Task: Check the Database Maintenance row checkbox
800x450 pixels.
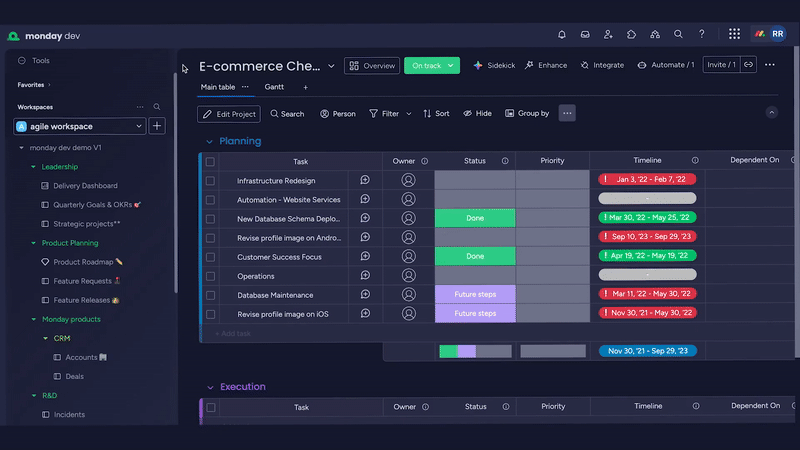Action: click(210, 295)
